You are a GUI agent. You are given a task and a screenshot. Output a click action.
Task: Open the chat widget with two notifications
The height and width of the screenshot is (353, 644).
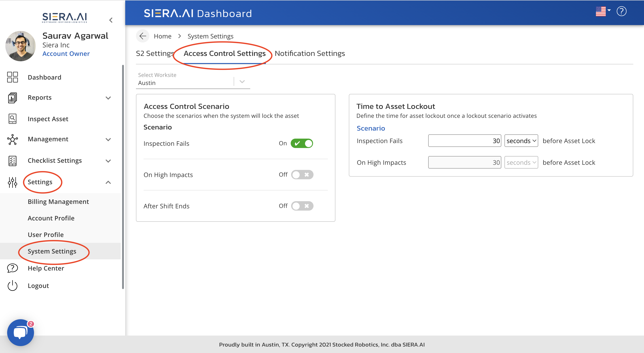[x=20, y=332]
